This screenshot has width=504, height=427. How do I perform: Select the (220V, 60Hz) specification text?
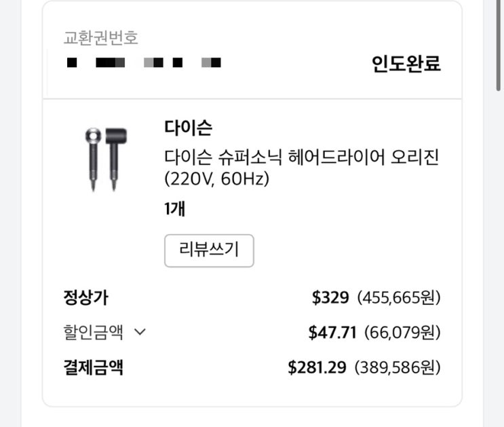[217, 180]
